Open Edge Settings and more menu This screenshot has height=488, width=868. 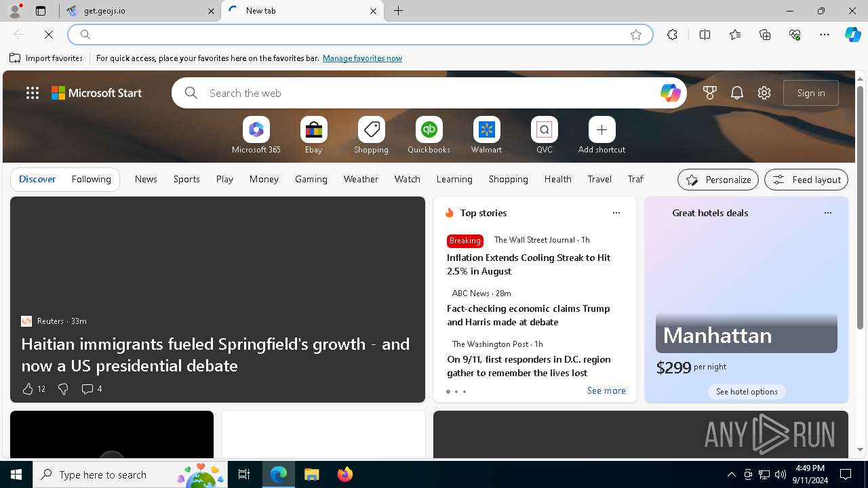point(825,35)
